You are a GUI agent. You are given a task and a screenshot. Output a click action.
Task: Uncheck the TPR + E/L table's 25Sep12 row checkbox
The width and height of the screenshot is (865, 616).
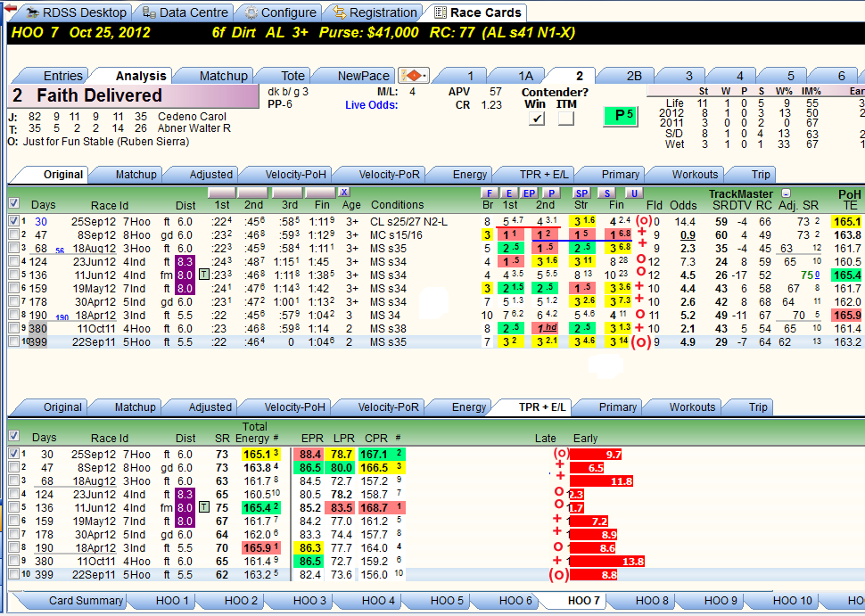pos(13,454)
